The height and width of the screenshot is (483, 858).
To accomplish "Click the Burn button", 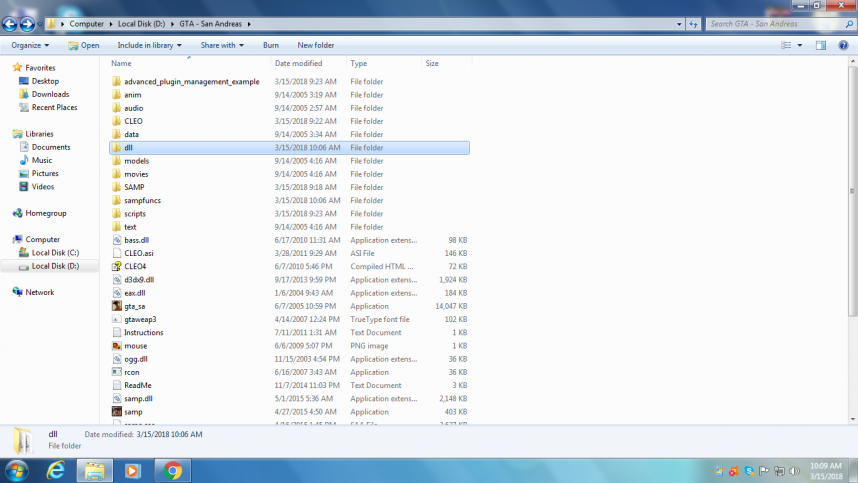I will point(271,45).
